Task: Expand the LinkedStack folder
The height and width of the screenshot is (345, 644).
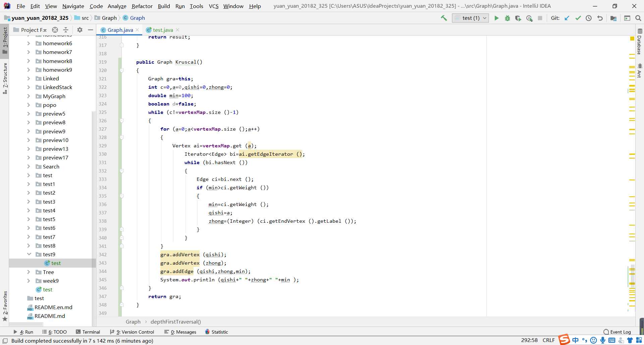Action: click(29, 87)
